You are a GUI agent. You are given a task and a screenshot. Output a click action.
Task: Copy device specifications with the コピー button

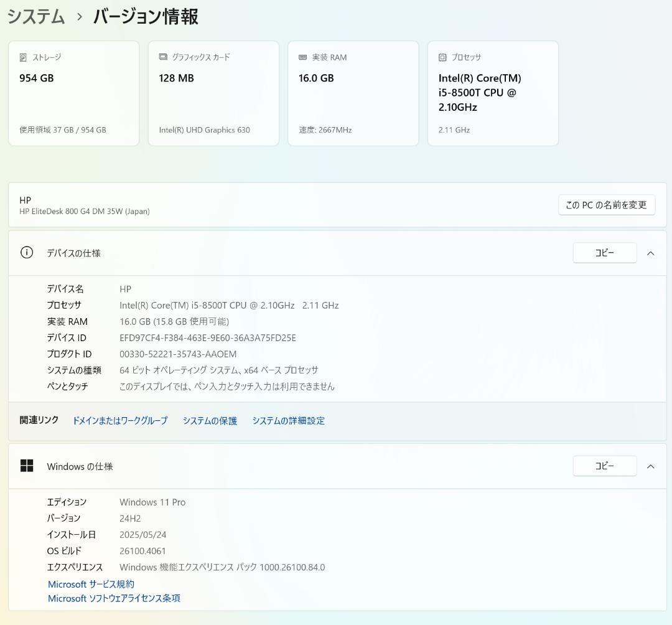pyautogui.click(x=604, y=253)
